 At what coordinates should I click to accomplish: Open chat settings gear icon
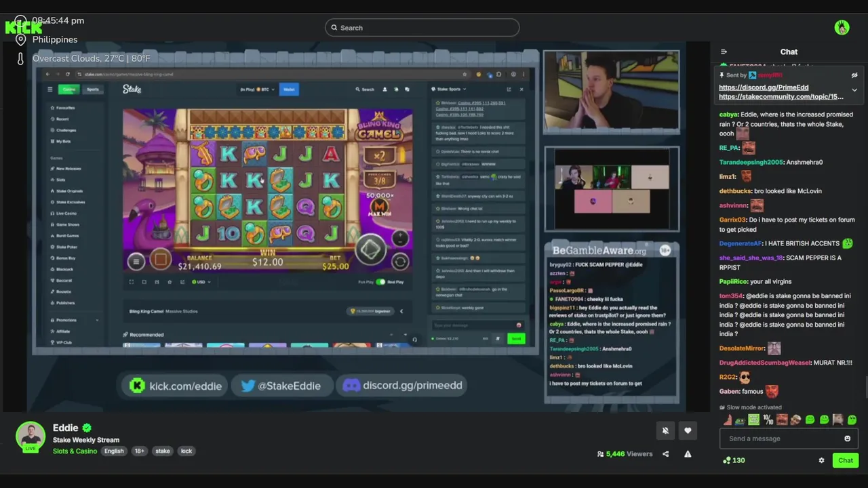click(x=821, y=460)
